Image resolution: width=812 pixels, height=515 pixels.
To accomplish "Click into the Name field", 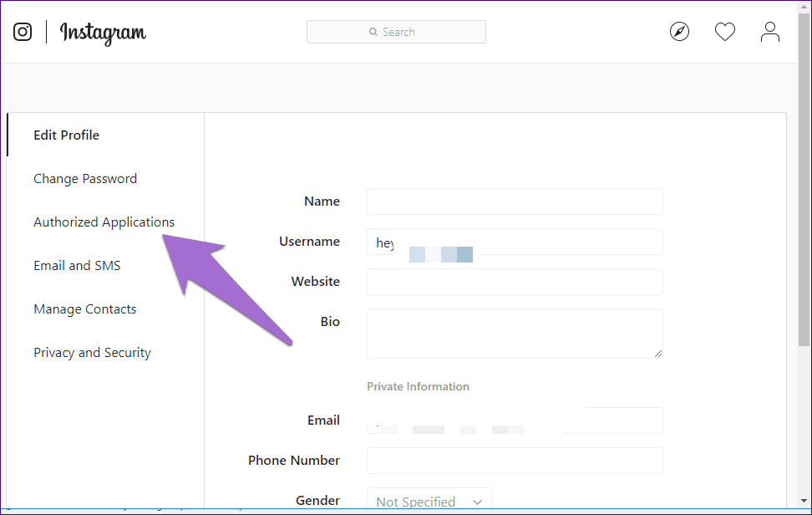I will (515, 201).
